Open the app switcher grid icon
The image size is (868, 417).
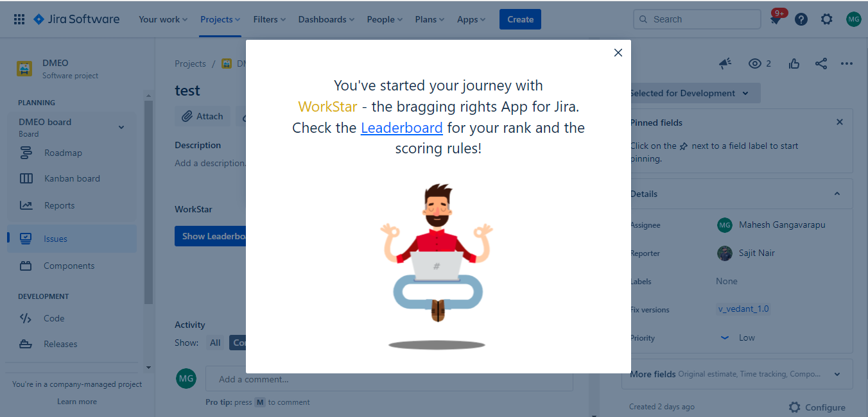pos(19,19)
